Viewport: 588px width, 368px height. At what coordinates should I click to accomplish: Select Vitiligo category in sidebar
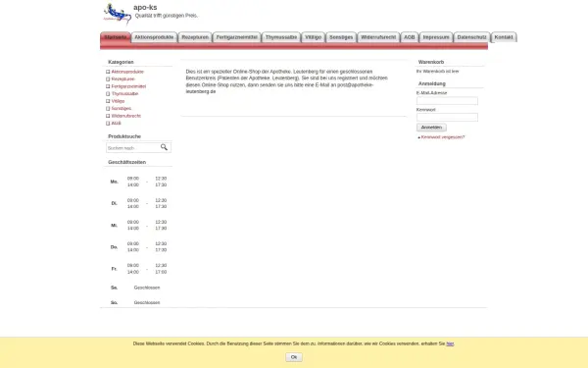coord(118,101)
